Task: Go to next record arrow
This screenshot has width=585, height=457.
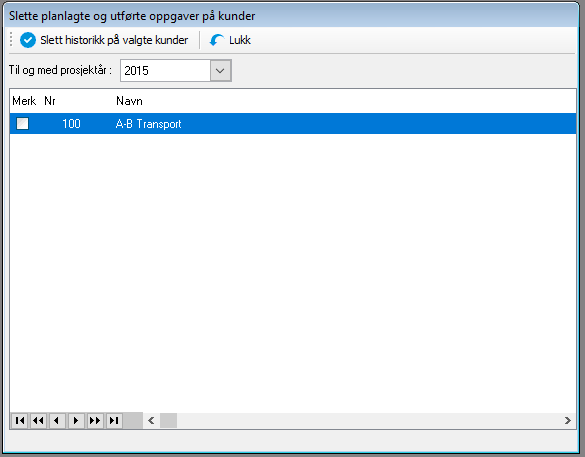Action: 76,421
